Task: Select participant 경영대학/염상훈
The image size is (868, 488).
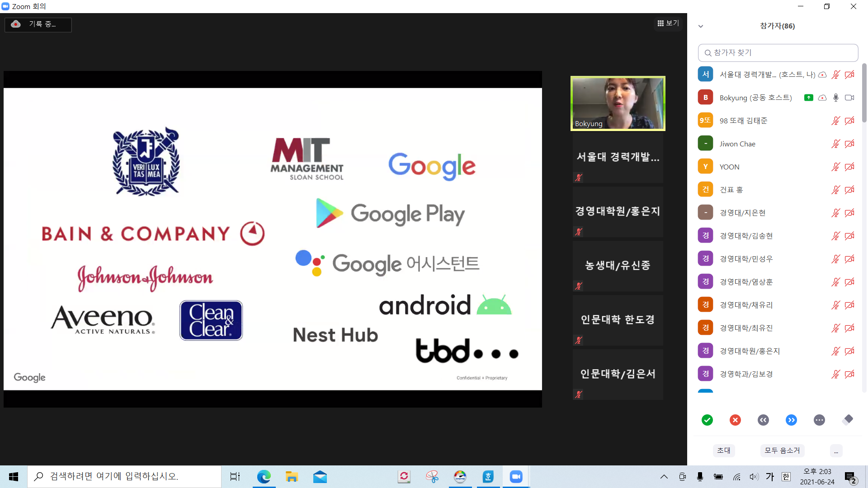Action: (x=777, y=282)
